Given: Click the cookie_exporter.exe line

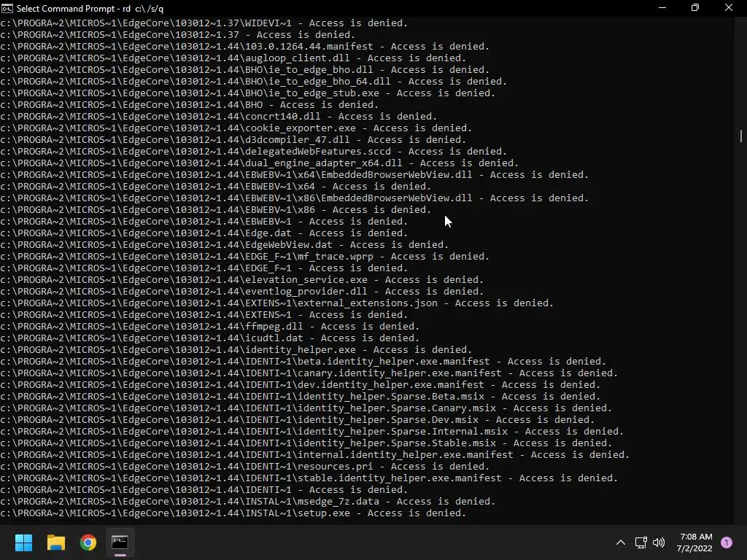Looking at the screenshot, I should pyautogui.click(x=236, y=128).
